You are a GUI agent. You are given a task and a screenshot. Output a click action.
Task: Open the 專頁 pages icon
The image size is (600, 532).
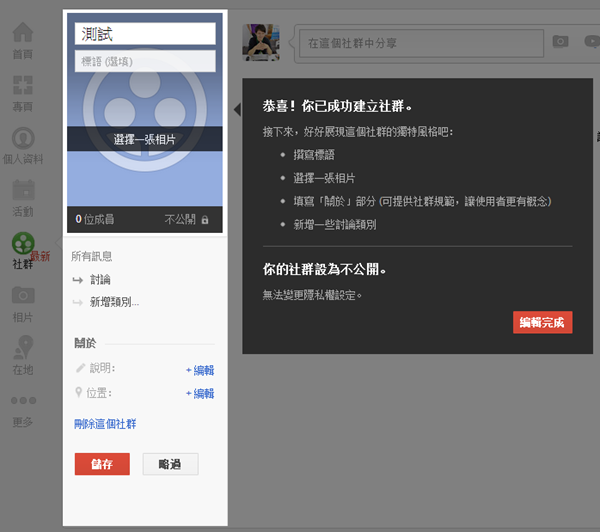(23, 85)
